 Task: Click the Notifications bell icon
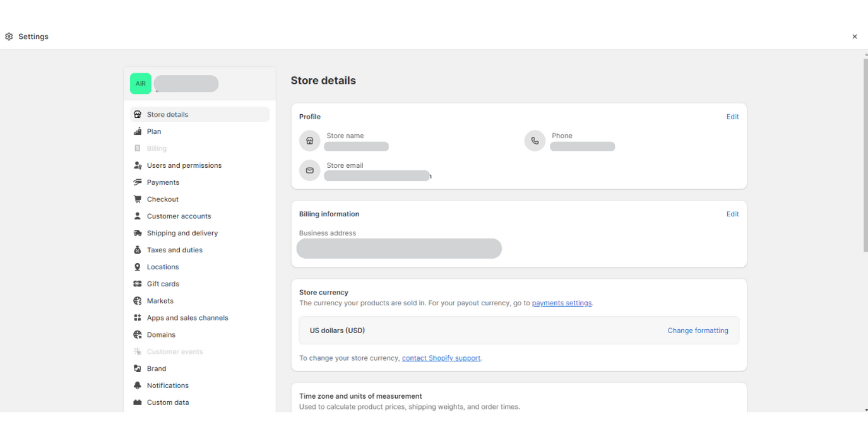pyautogui.click(x=138, y=385)
